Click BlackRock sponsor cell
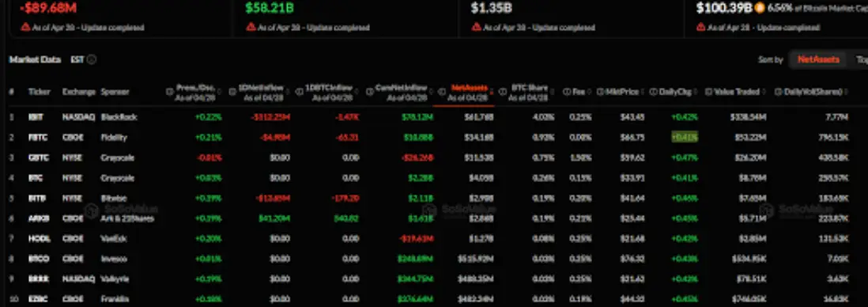868x307 pixels. (x=119, y=117)
